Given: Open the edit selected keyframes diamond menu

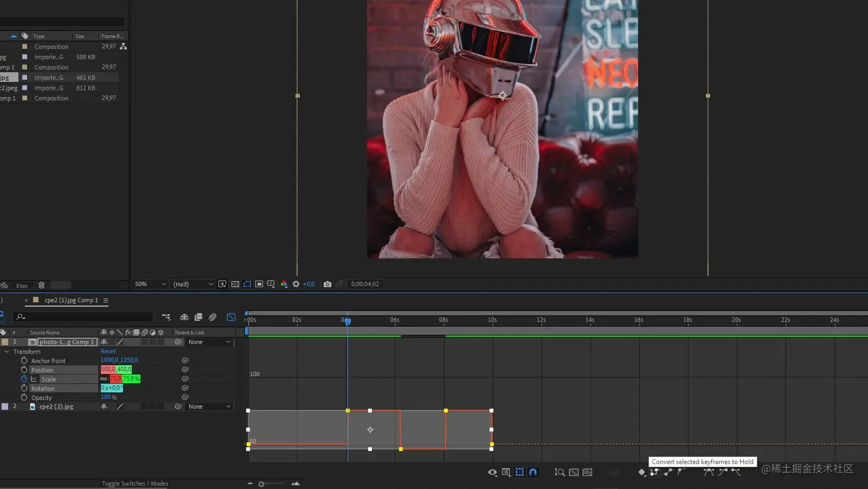Looking at the screenshot, I should (642, 472).
